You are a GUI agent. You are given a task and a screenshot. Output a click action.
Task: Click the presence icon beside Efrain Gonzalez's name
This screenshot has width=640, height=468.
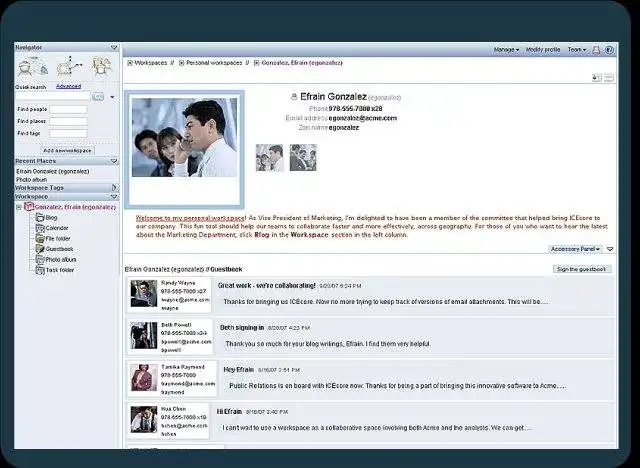[x=293, y=97]
